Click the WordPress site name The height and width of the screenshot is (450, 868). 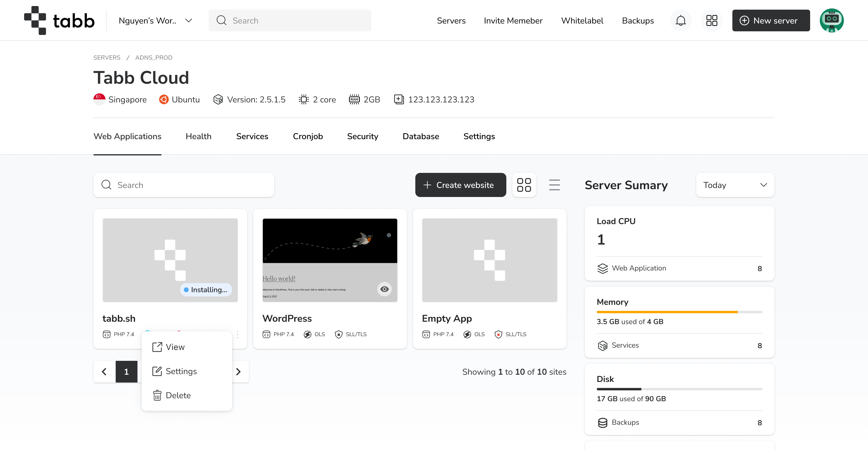click(287, 318)
